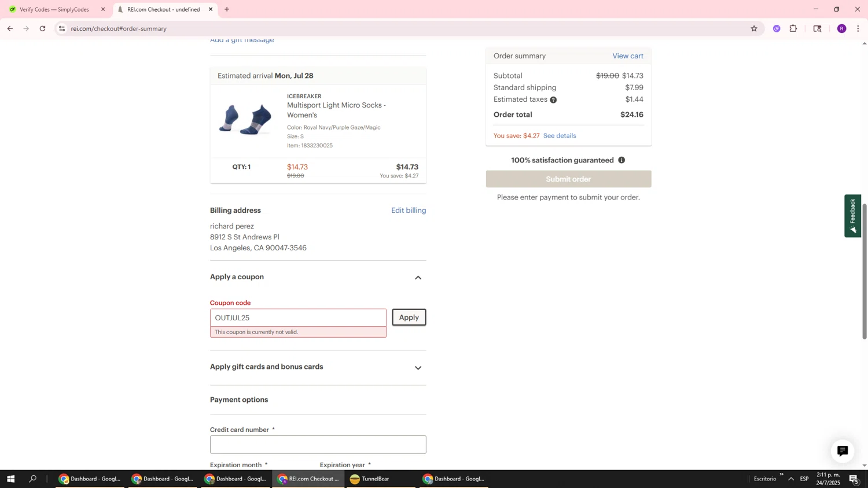Open the notification center icon

[854, 479]
